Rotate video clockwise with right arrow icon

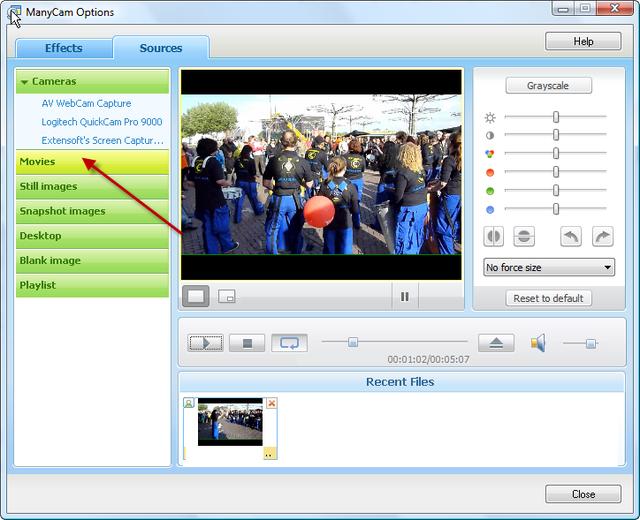click(602, 236)
